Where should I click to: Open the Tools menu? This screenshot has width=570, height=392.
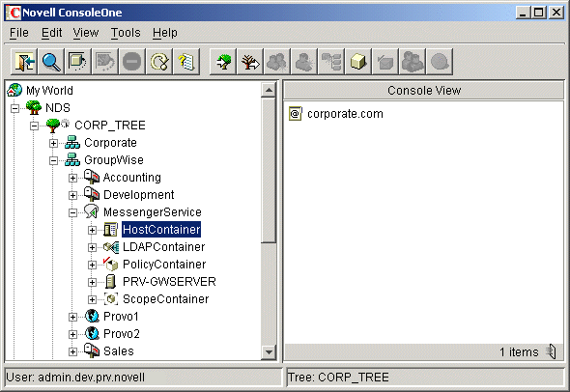[126, 33]
